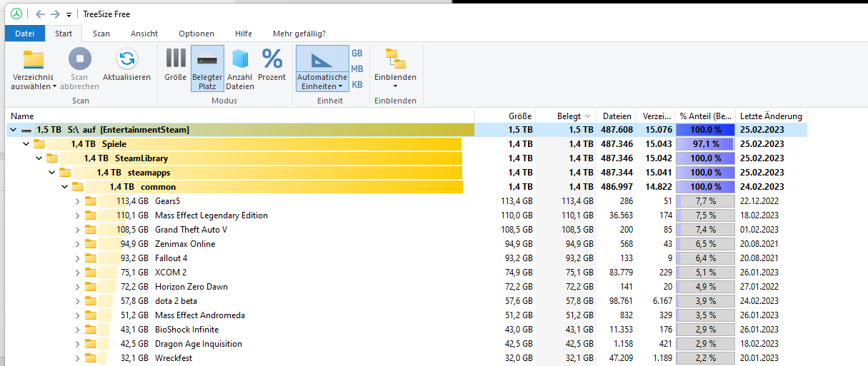Open the 'Mehr gefällig?' tab
This screenshot has height=366, width=868.
(x=299, y=34)
